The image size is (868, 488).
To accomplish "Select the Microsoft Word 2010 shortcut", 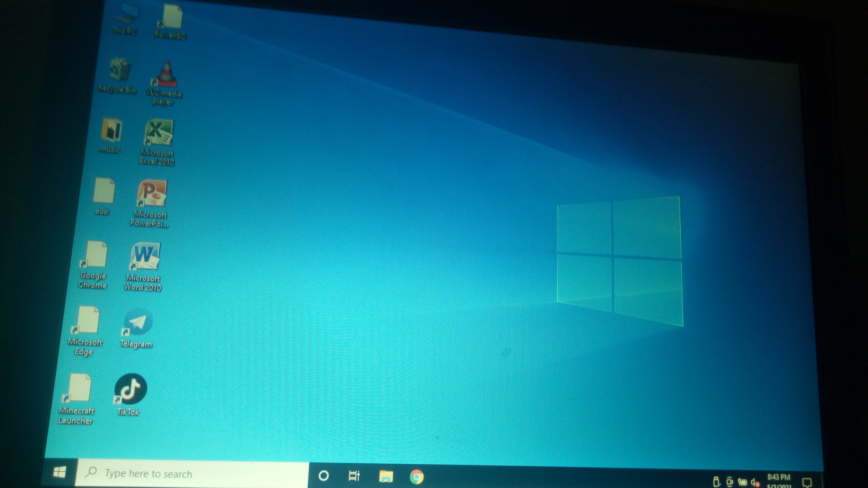I will click(143, 267).
